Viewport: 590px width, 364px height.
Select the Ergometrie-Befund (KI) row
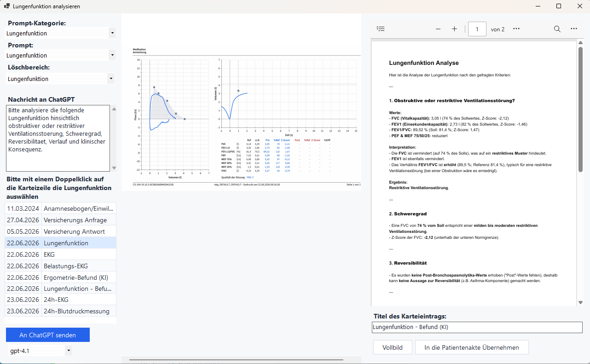[x=60, y=277]
